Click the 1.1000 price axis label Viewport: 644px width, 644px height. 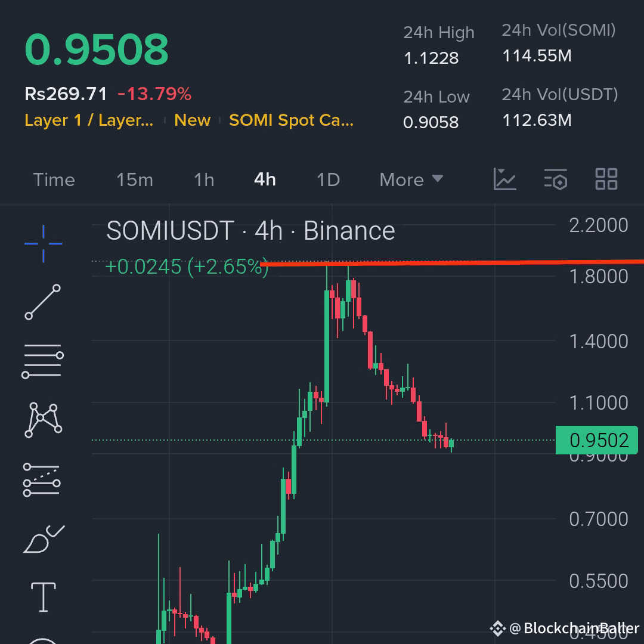click(x=599, y=403)
